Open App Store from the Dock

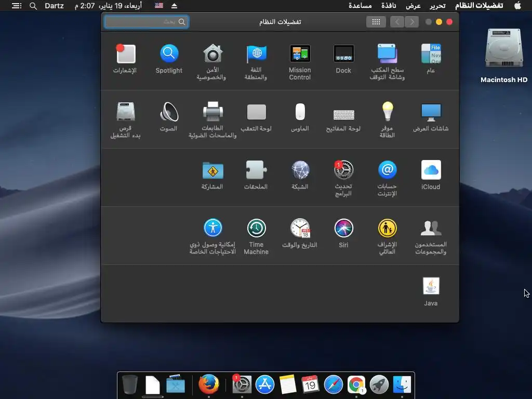click(264, 384)
